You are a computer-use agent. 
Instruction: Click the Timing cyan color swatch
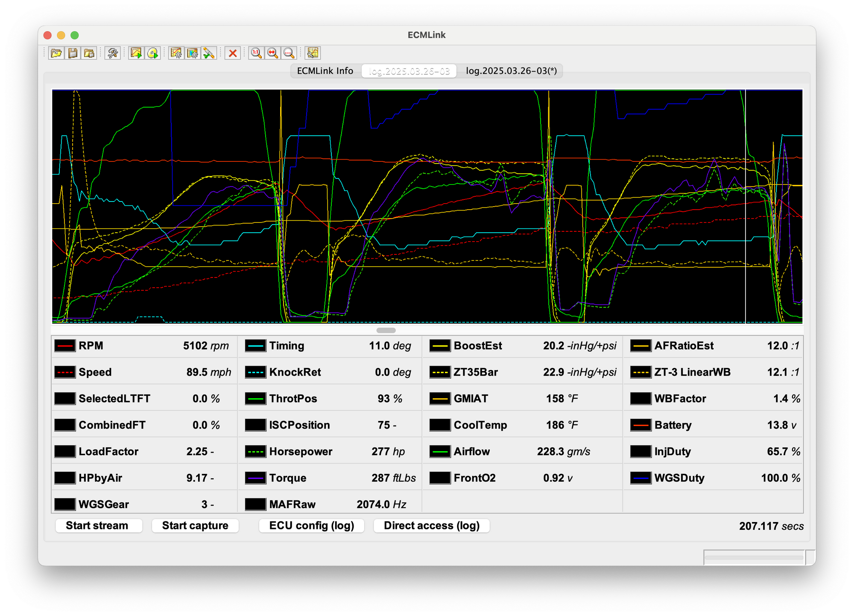coord(255,346)
